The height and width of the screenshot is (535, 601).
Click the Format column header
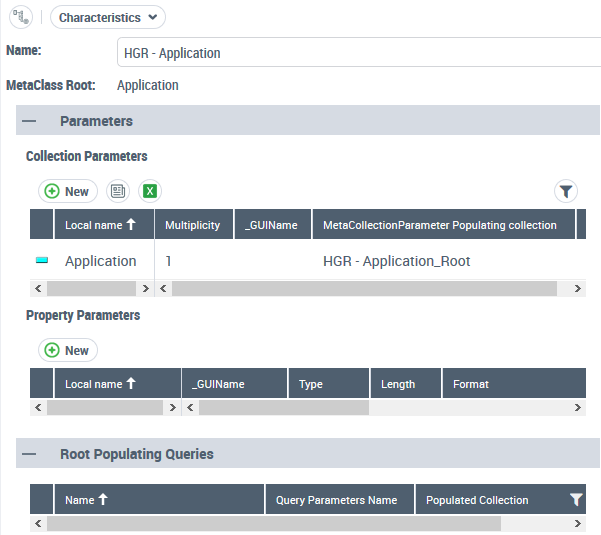(471, 384)
